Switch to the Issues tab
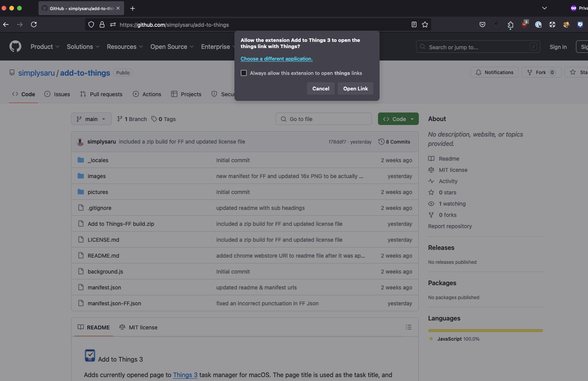 pos(57,94)
